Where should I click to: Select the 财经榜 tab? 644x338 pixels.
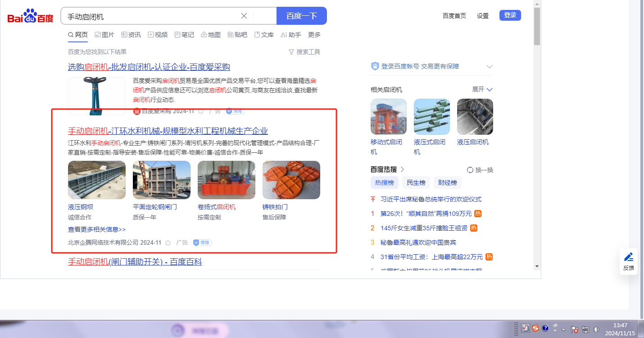click(448, 183)
